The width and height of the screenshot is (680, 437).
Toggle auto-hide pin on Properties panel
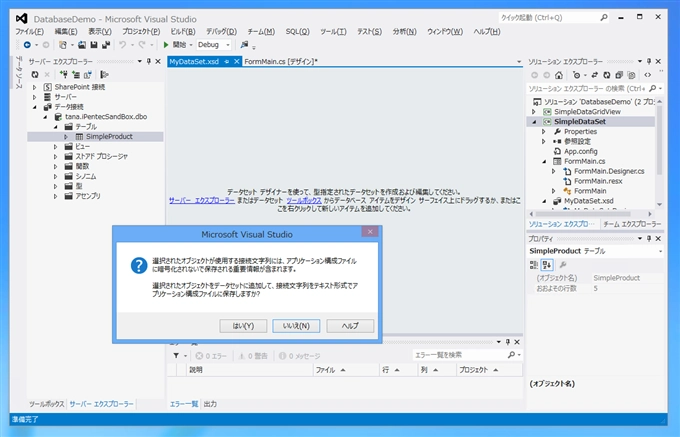coord(649,238)
